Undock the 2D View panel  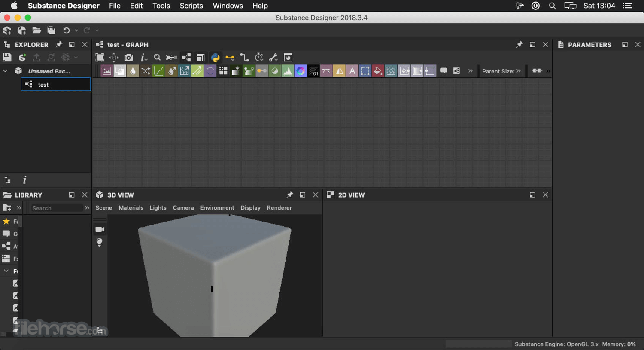[532, 195]
